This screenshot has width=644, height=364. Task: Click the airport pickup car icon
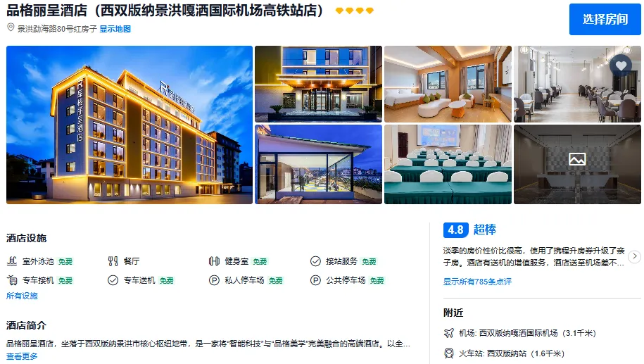pyautogui.click(x=12, y=280)
